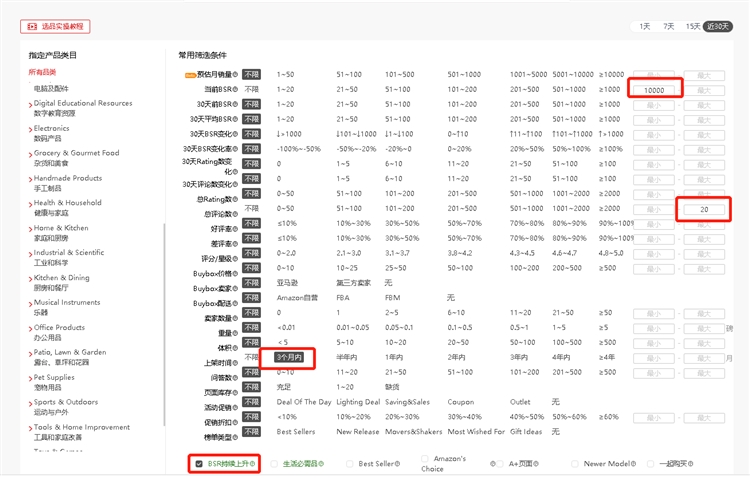Choose Movers&Shakers list type
750x478 pixels.
tap(413, 432)
